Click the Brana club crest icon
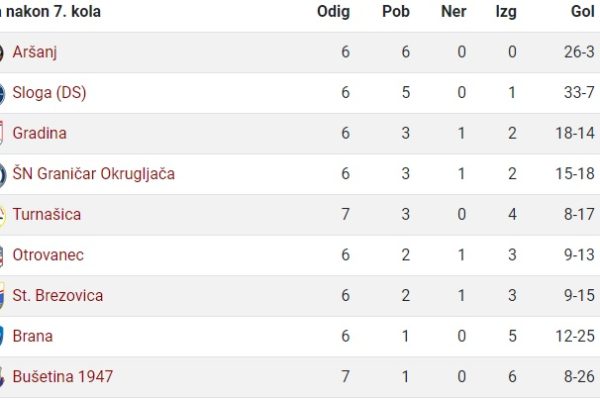The height and width of the screenshot is (400, 600). pyautogui.click(x=1, y=336)
